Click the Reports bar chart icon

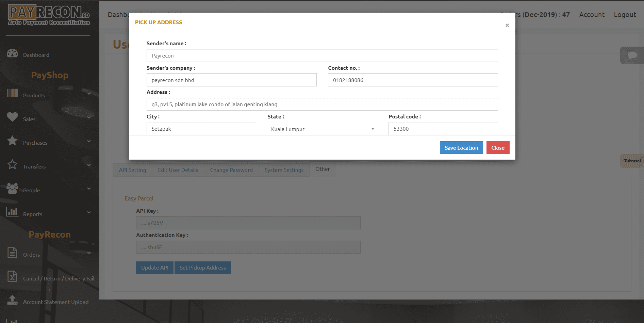click(12, 212)
